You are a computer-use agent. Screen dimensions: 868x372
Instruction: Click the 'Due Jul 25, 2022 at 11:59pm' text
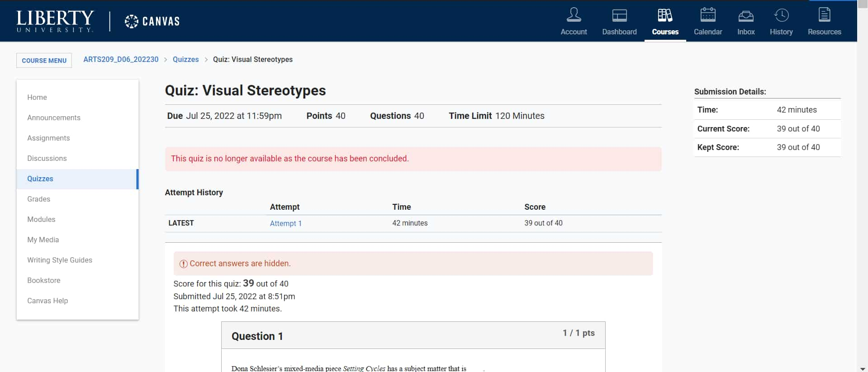[x=224, y=116]
